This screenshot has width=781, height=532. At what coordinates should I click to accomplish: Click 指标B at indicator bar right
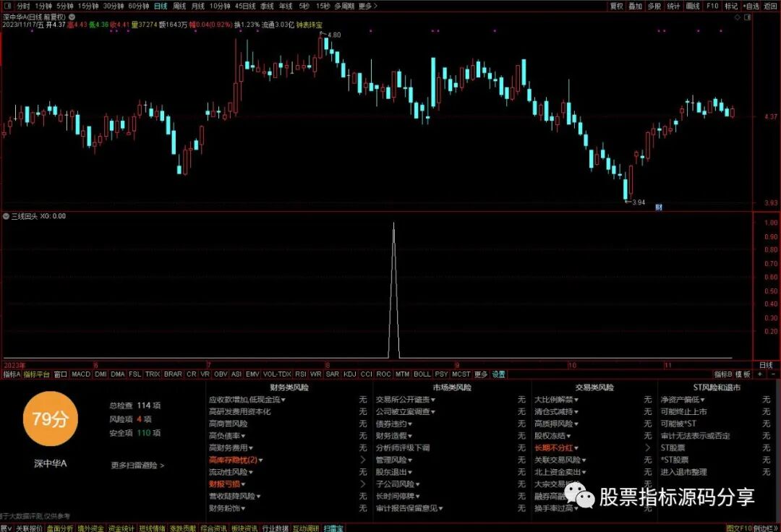click(722, 374)
